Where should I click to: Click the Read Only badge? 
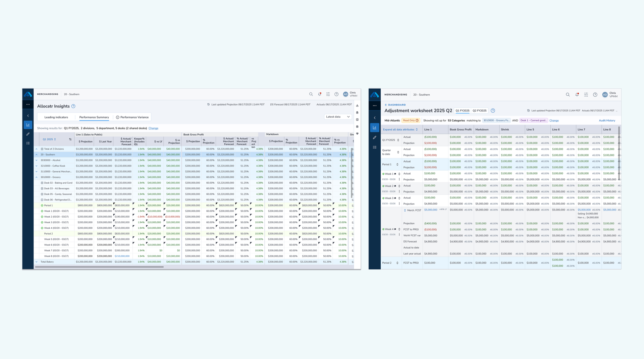tap(411, 121)
